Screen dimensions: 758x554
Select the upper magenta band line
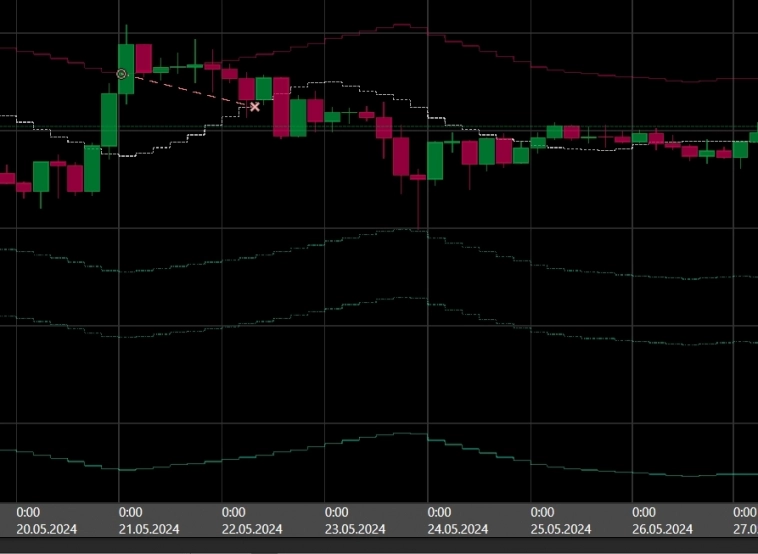[x=600, y=74]
